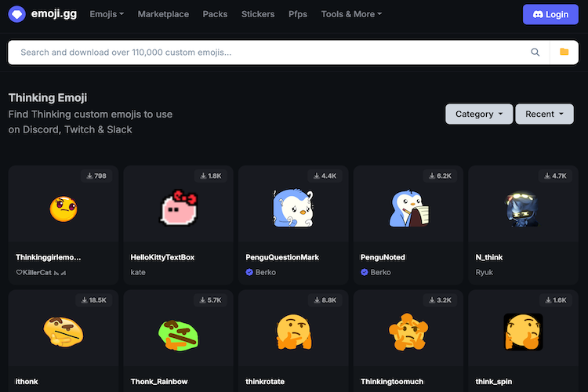Open the Thinkinggirlemo emoji image

coord(64,209)
